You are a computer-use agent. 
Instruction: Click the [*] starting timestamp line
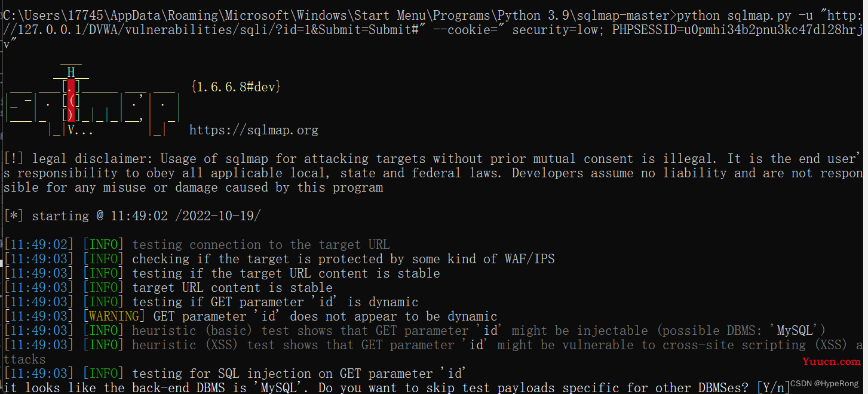pos(132,216)
